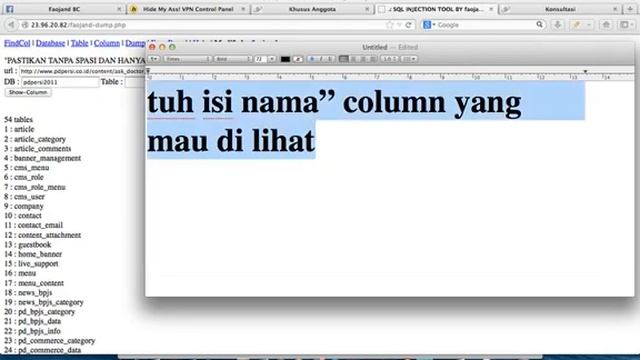The image size is (640, 360).
Task: Switch to the Konsultasi tab
Action: pos(560,9)
